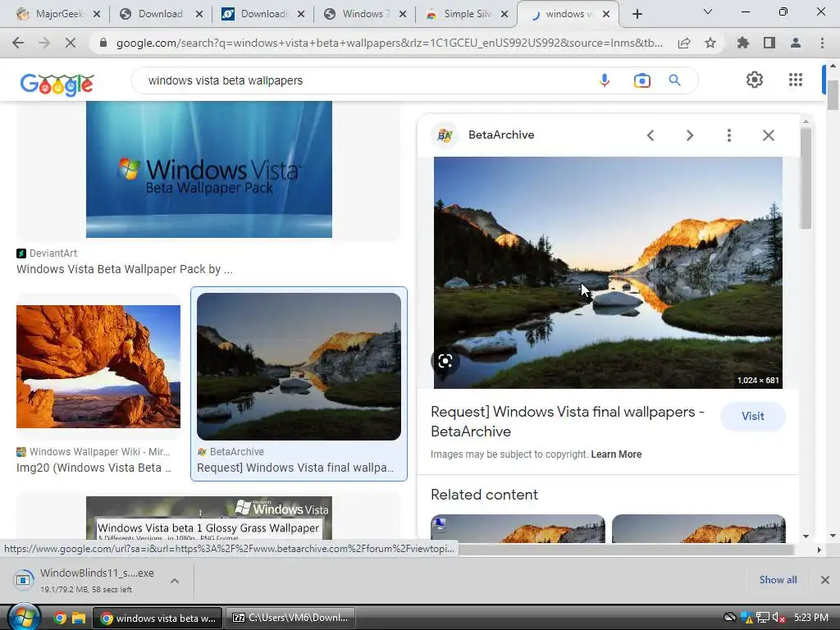Launch Chrome from taskbar quick launch
The width and height of the screenshot is (840, 630).
[x=60, y=618]
